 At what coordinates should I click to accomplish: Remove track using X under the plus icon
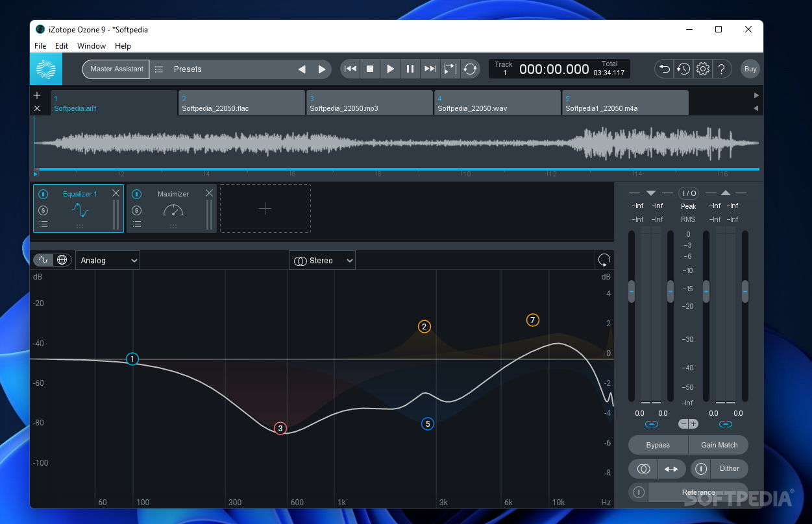(x=37, y=108)
